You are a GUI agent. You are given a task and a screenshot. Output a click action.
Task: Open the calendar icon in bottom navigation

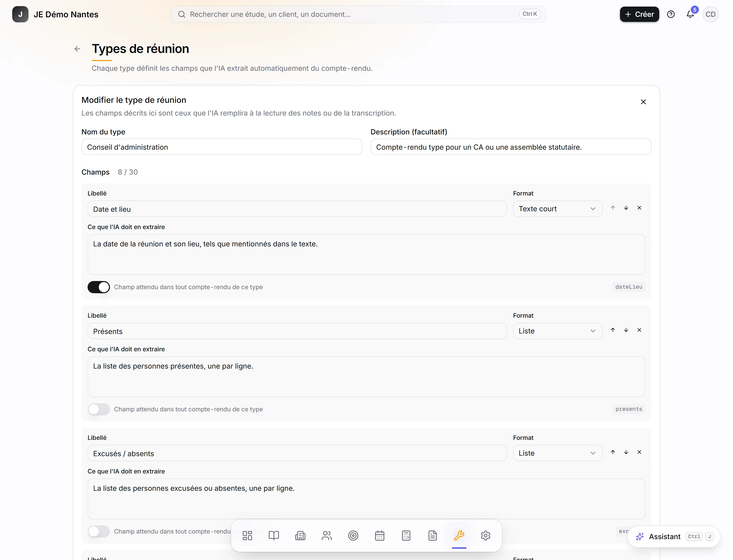(x=380, y=536)
